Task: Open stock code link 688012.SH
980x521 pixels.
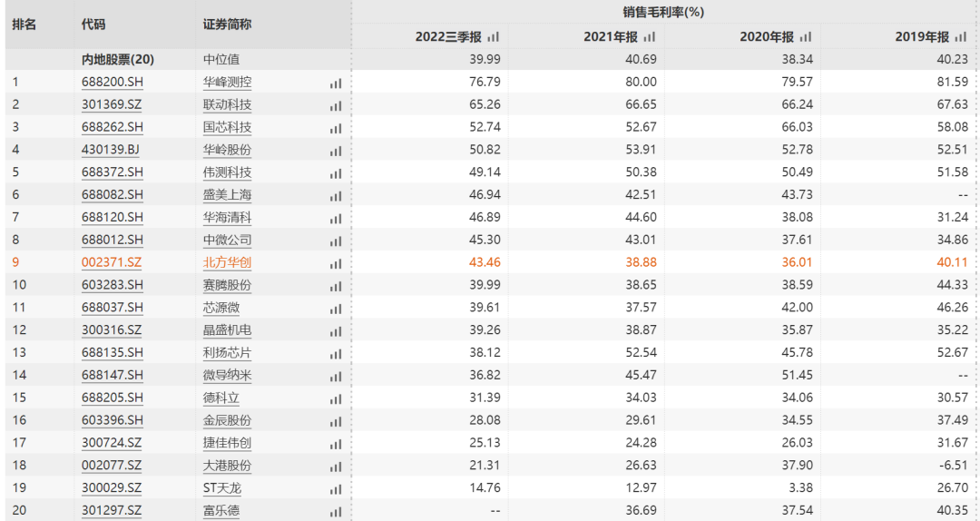Action: tap(113, 240)
